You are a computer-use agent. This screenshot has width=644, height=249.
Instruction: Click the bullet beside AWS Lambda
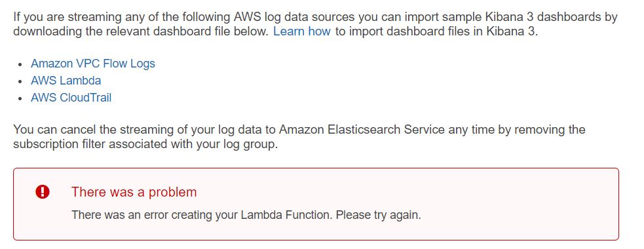[20, 82]
